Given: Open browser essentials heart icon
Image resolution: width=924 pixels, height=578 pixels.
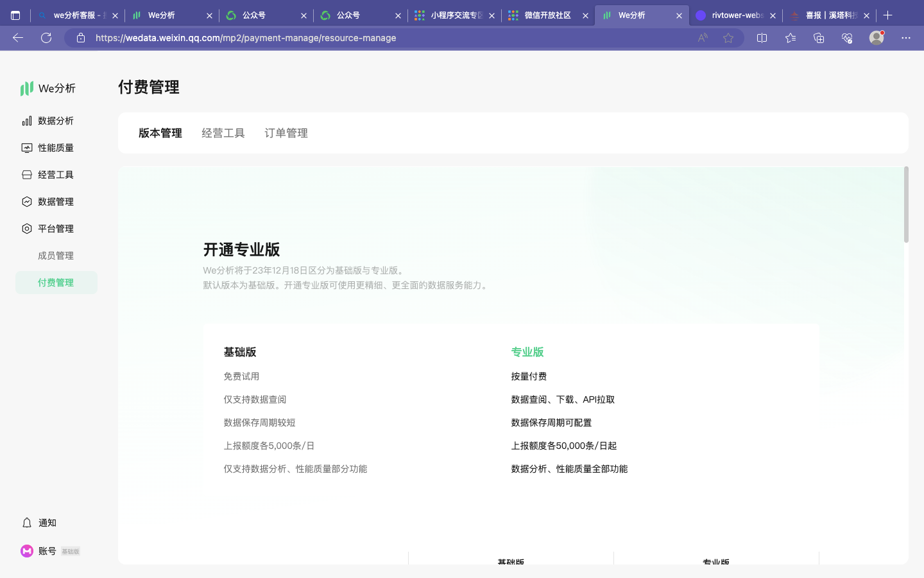Looking at the screenshot, I should point(847,38).
